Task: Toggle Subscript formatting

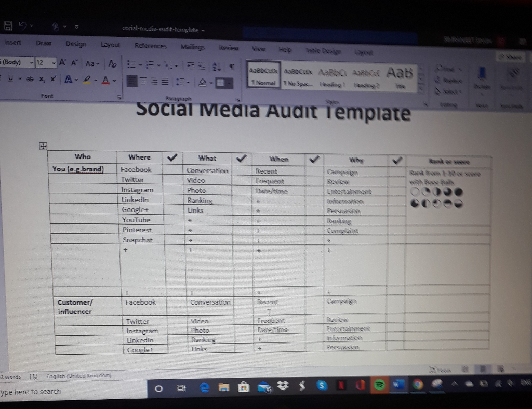Action: click(42, 79)
